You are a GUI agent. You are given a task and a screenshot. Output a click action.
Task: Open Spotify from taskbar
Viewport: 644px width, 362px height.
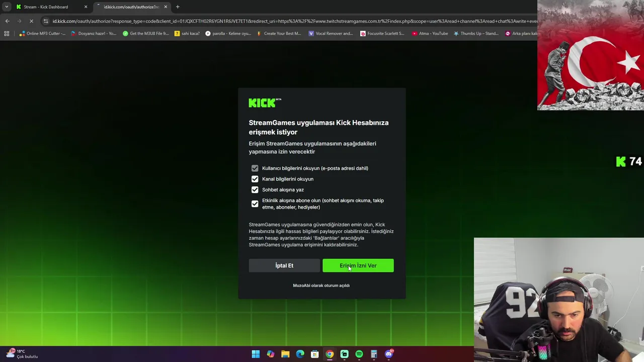[x=359, y=354]
